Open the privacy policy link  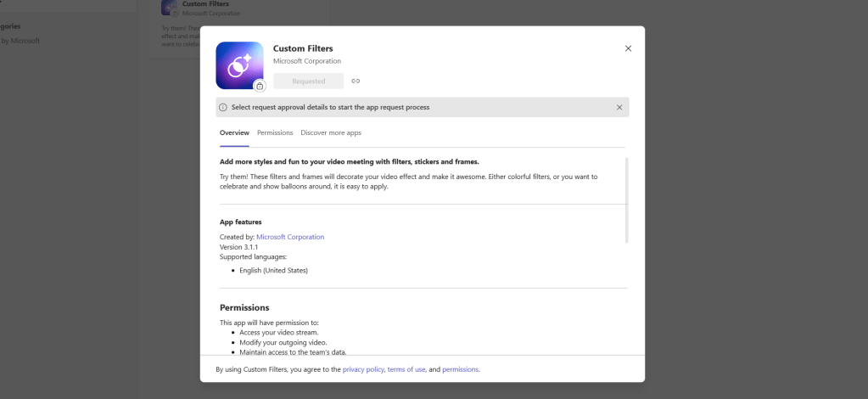coord(363,369)
